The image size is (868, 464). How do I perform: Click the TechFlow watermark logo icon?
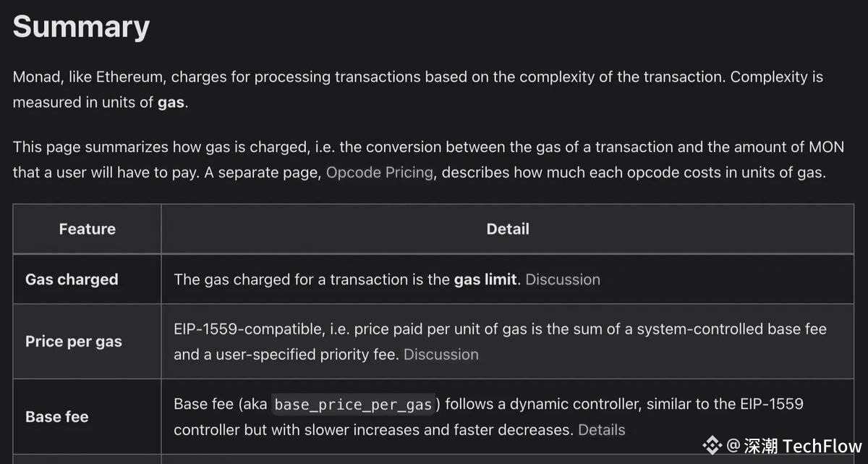[712, 444]
